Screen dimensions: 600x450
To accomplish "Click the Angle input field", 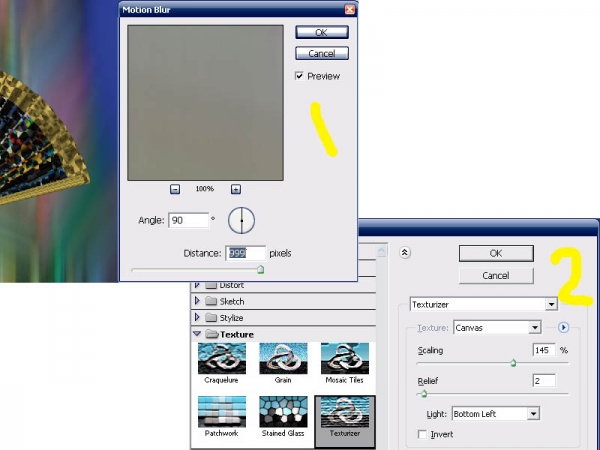I will (189, 220).
